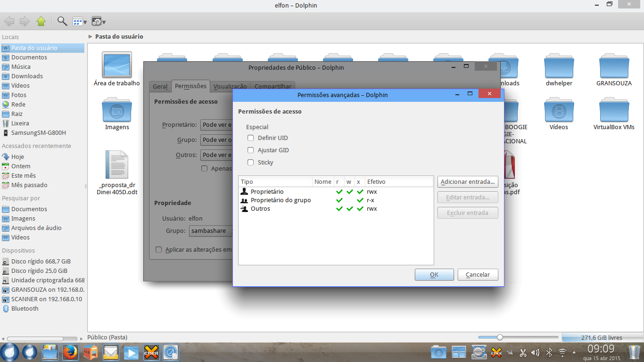Sort entries by Efetivo column header
This screenshot has width=644, height=362.
[x=399, y=182]
